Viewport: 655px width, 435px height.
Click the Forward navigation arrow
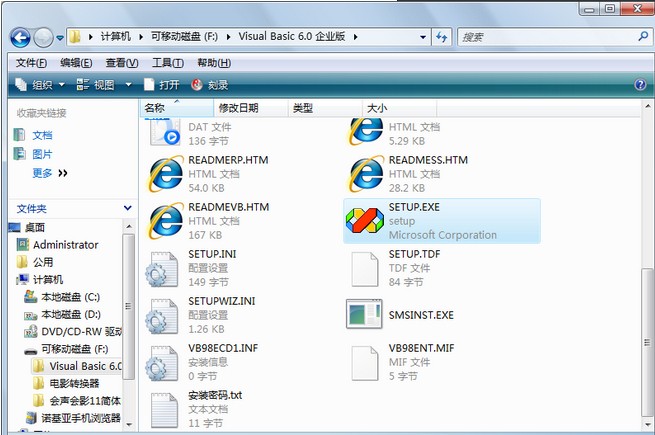pyautogui.click(x=43, y=38)
